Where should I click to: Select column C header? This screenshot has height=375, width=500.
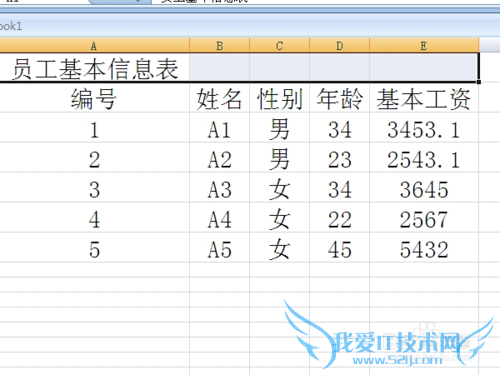pos(279,45)
